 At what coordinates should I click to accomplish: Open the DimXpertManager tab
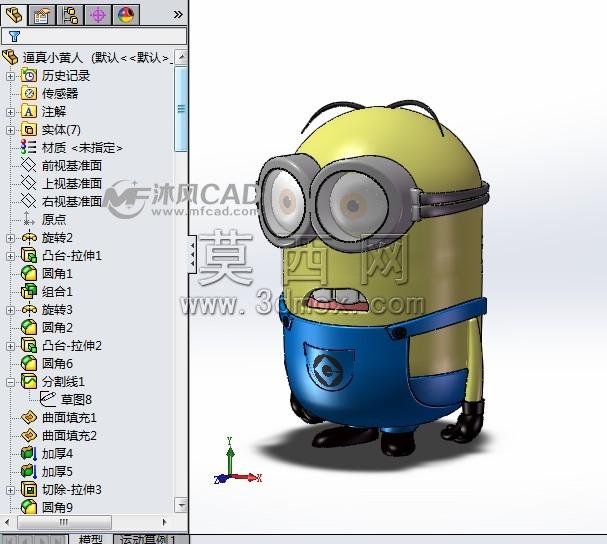[98, 15]
